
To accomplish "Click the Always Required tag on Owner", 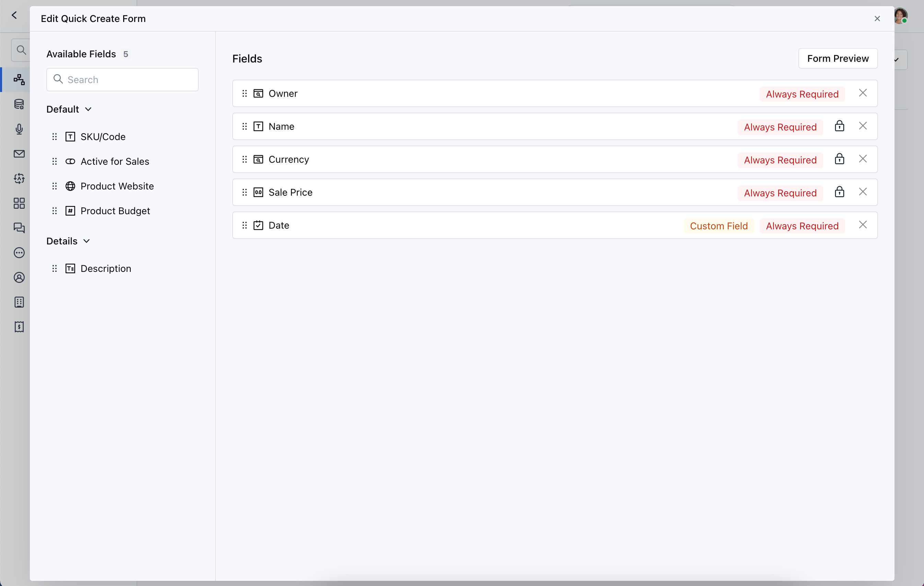I will (x=802, y=94).
